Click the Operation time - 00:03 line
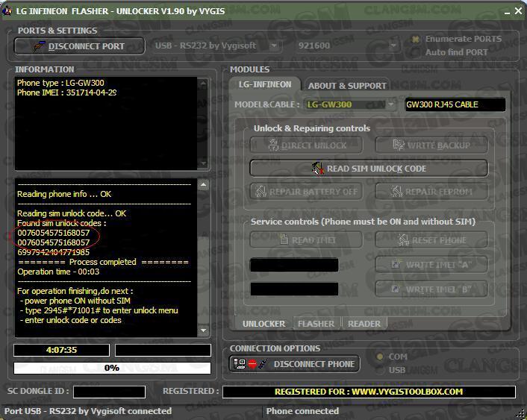527x420 pixels. tap(58, 272)
